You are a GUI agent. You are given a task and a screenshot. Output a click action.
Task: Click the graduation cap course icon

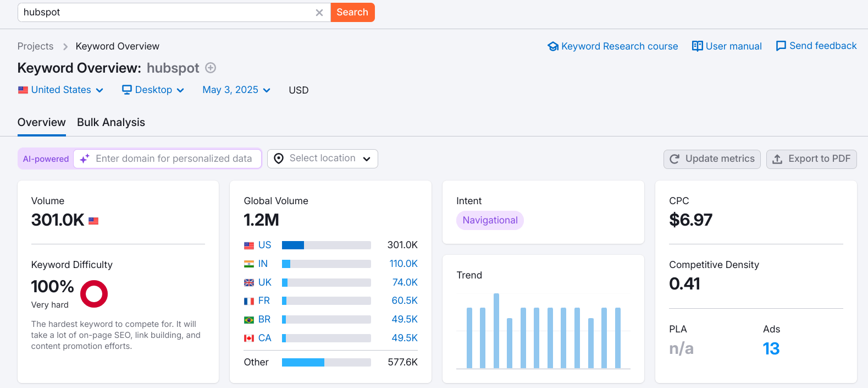553,46
